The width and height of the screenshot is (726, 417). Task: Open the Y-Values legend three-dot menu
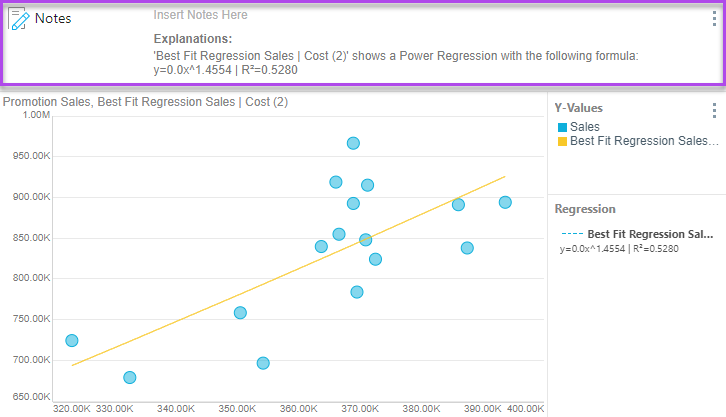pos(713,110)
